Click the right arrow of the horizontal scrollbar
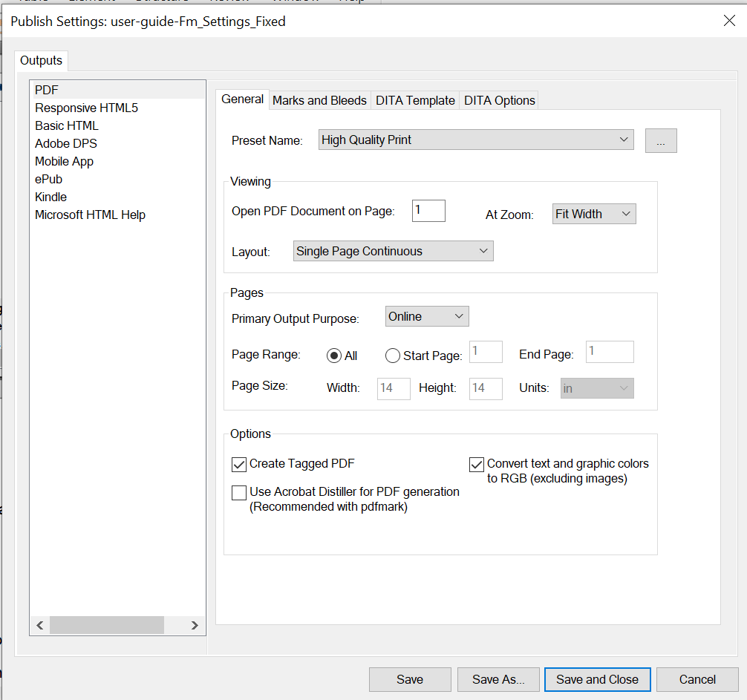 (x=195, y=625)
